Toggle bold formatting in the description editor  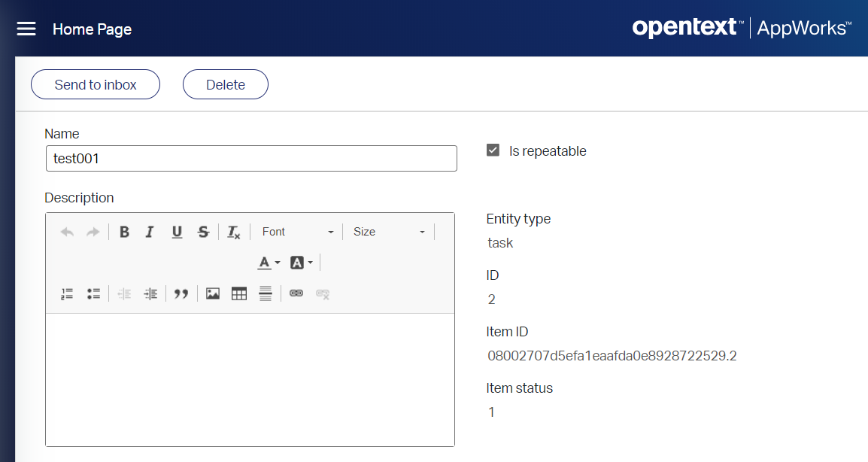pyautogui.click(x=124, y=232)
